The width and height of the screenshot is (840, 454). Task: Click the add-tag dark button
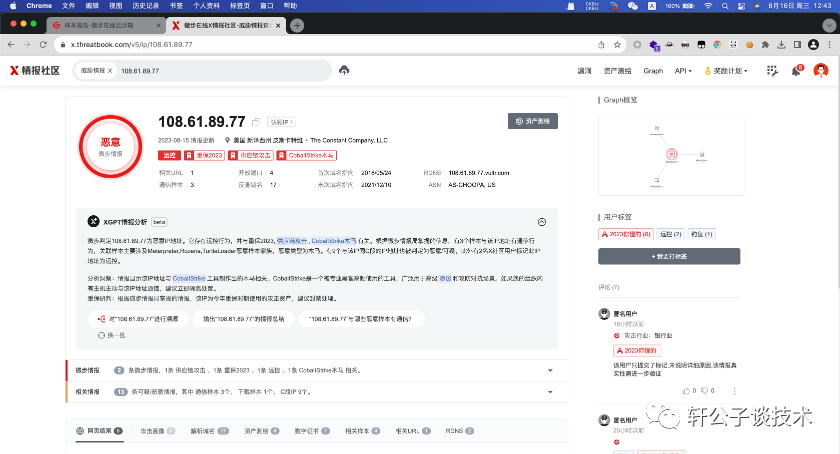point(669,256)
